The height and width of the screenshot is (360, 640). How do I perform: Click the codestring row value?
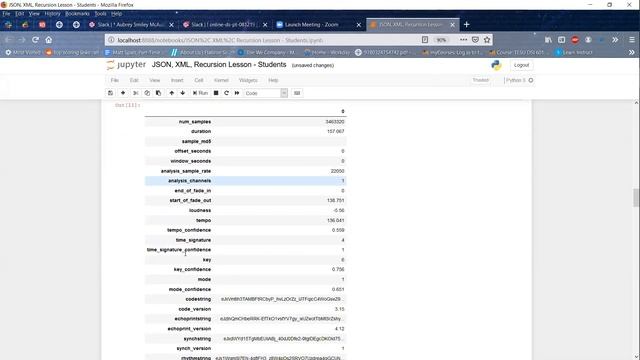[x=282, y=299]
